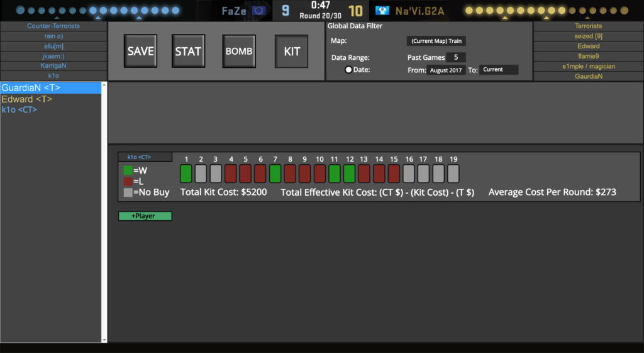Screen dimensions: 644x353
Task: Click the FaZe team flag icon
Action: (258, 11)
